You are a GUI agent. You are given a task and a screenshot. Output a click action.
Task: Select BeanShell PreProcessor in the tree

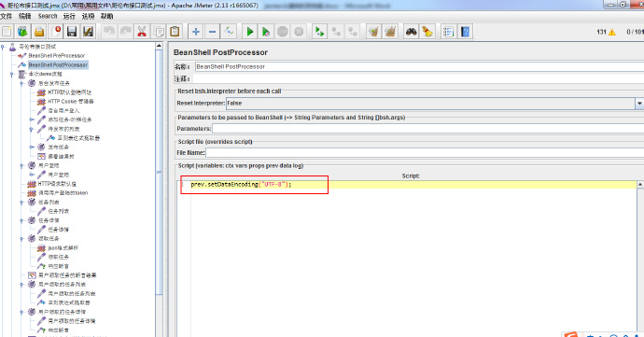tap(56, 55)
